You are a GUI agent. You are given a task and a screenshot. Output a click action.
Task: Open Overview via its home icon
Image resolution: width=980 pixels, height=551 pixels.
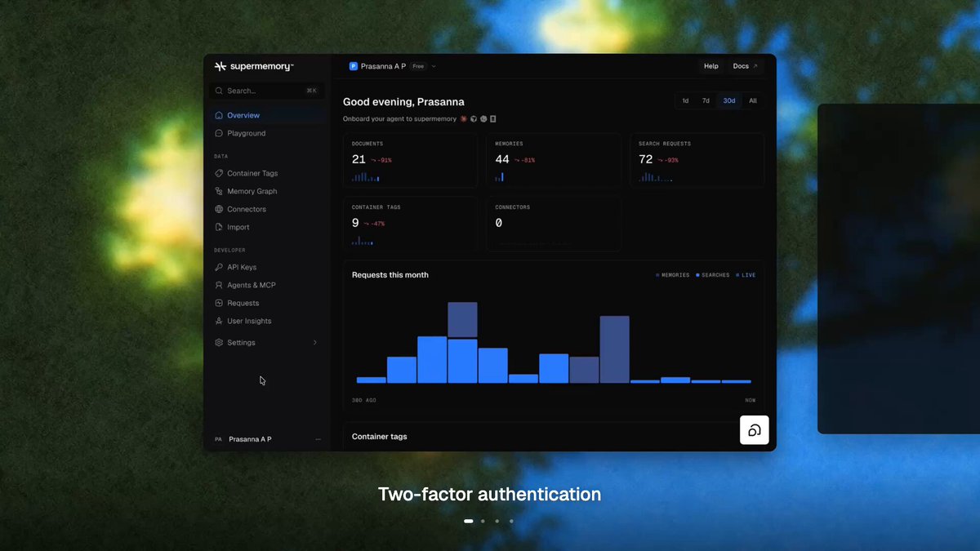tap(219, 115)
